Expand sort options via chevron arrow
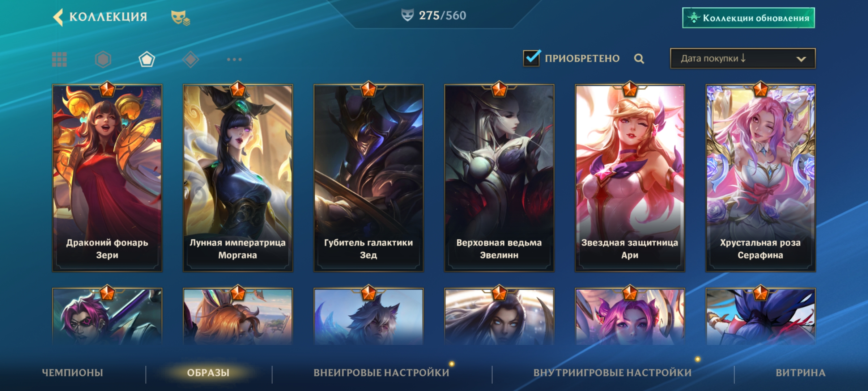This screenshot has width=868, height=391. click(x=801, y=59)
